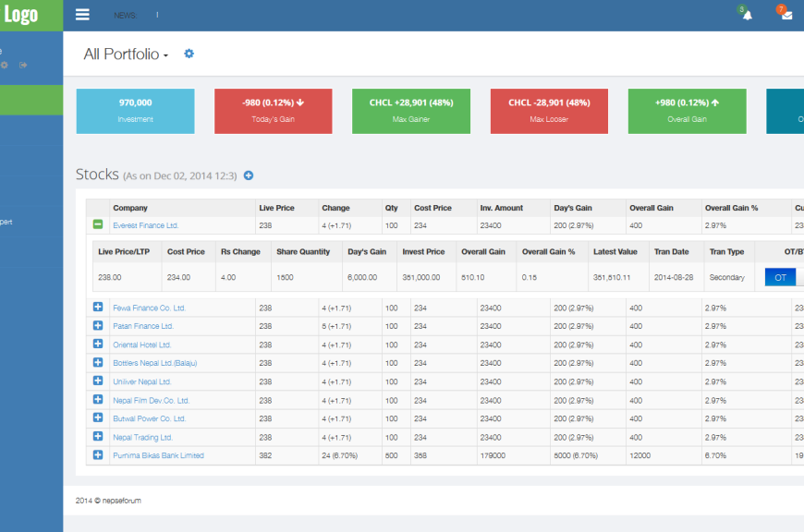The width and height of the screenshot is (804, 532).
Task: Click the Today's Gain red card
Action: (x=273, y=111)
